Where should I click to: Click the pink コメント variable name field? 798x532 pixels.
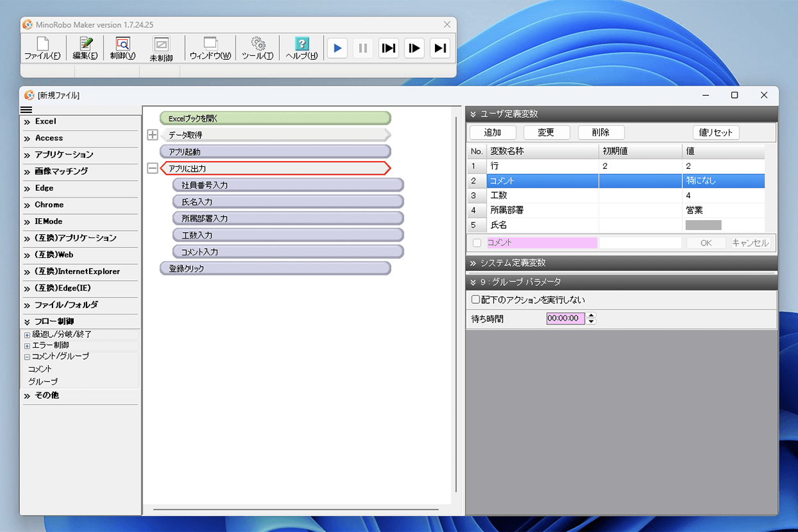click(541, 243)
